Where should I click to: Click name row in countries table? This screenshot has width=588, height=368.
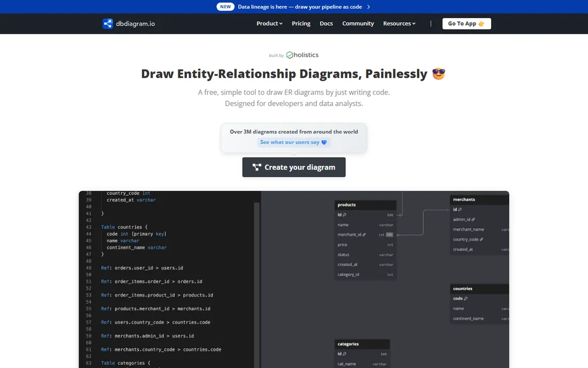point(479,308)
